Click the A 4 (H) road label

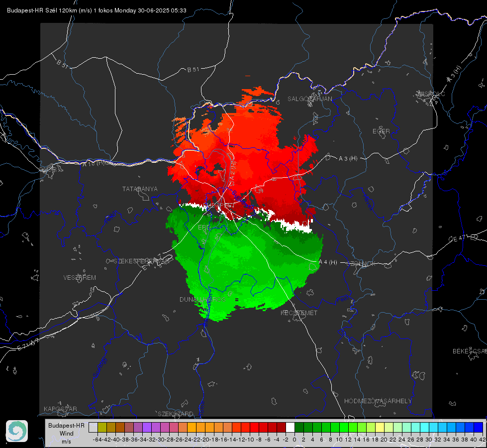pyautogui.click(x=328, y=262)
